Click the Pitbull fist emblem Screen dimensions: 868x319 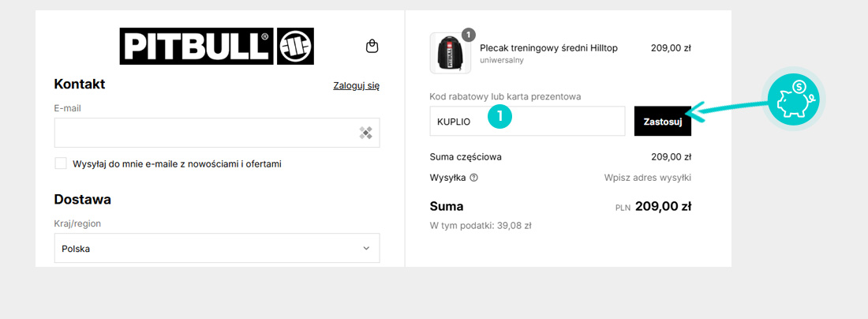coord(296,46)
